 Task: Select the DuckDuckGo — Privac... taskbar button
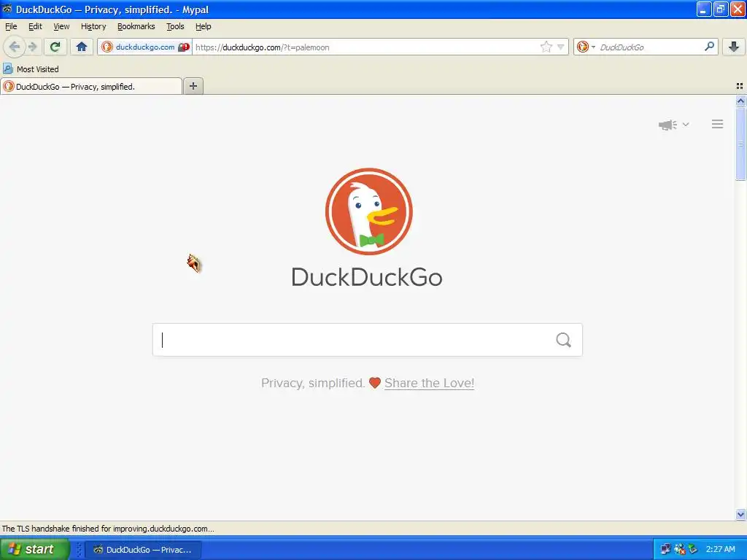[x=143, y=550]
